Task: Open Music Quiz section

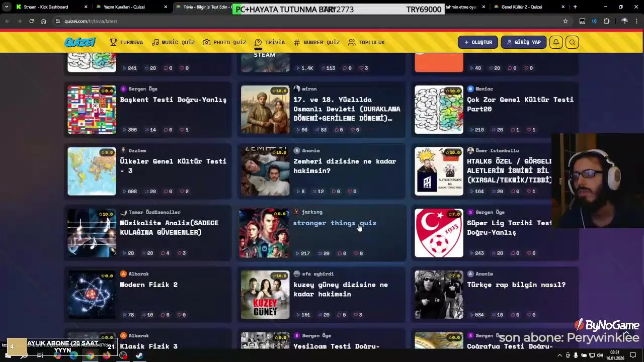Action: [173, 42]
